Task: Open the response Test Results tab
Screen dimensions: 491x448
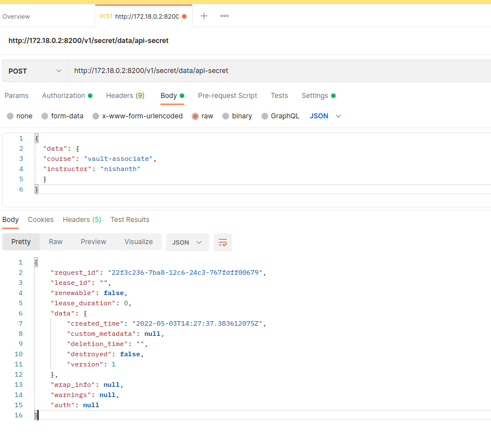Action: coord(130,220)
